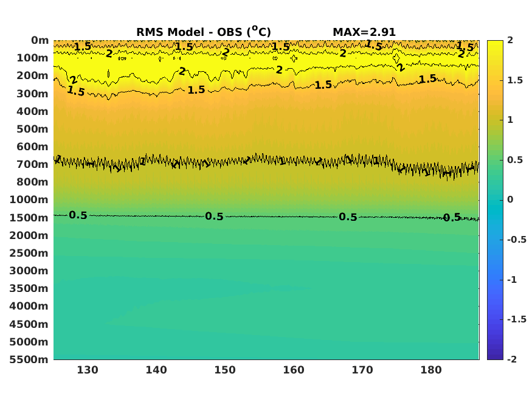
Task: Click the '800m' depth axis label
Action: pyautogui.click(x=32, y=182)
